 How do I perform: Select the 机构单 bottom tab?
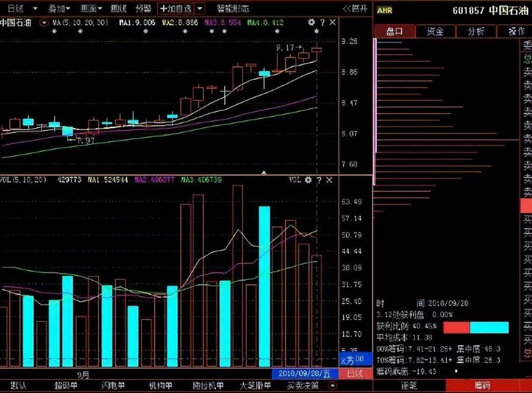pos(160,386)
